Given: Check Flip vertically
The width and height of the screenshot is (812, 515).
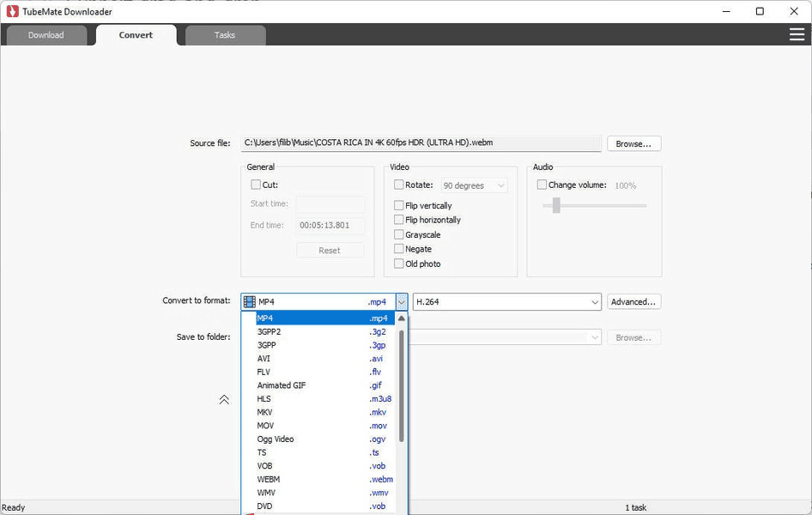Looking at the screenshot, I should pyautogui.click(x=397, y=205).
